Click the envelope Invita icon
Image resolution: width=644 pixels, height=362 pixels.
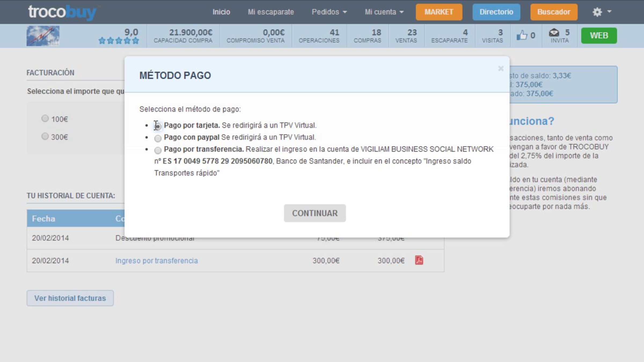pos(554,33)
